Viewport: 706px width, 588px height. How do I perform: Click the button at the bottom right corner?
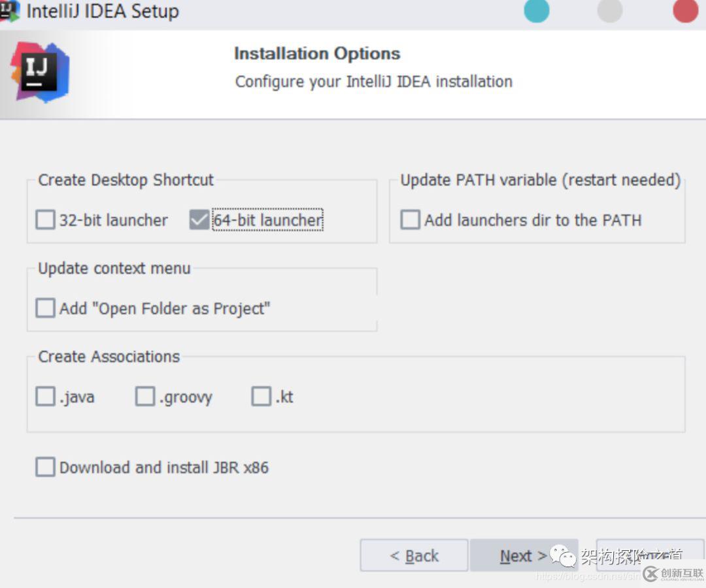tap(650, 555)
